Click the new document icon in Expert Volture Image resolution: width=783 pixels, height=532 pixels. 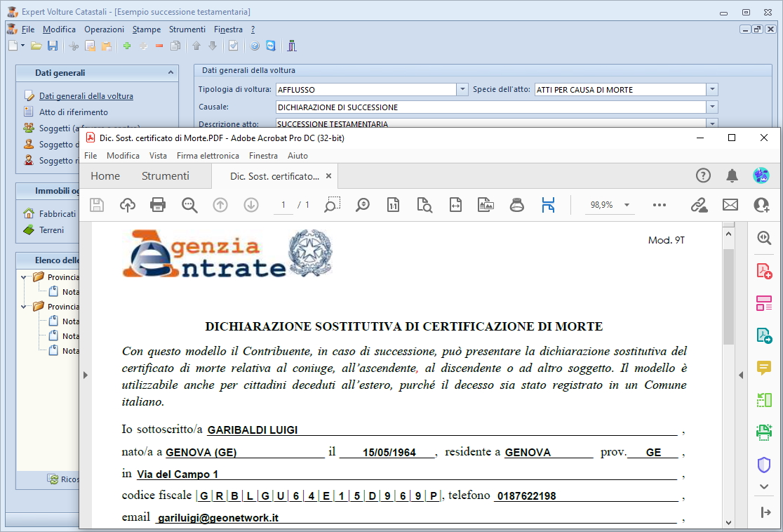[13, 46]
